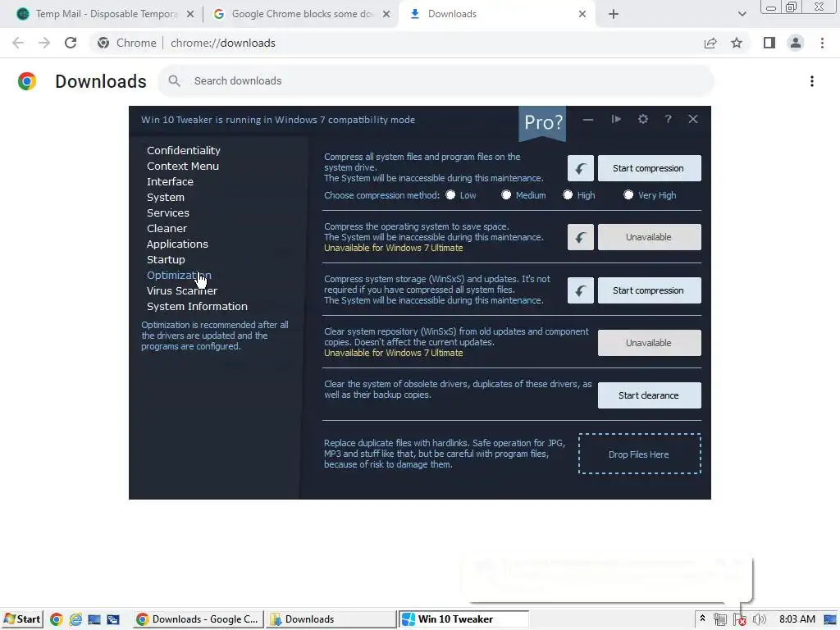Image resolution: width=840 pixels, height=630 pixels.
Task: Click Unavailable button for clearing system repository
Action: [x=650, y=343]
